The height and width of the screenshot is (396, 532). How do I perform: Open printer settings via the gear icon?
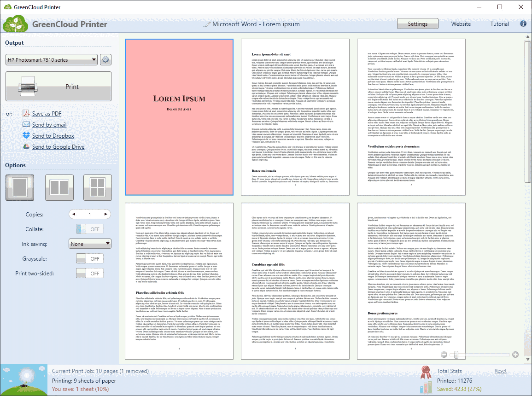coord(105,59)
